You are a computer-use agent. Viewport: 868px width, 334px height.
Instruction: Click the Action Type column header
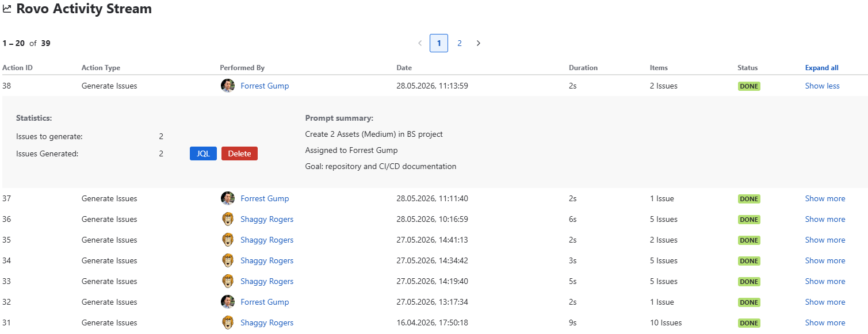pyautogui.click(x=101, y=68)
